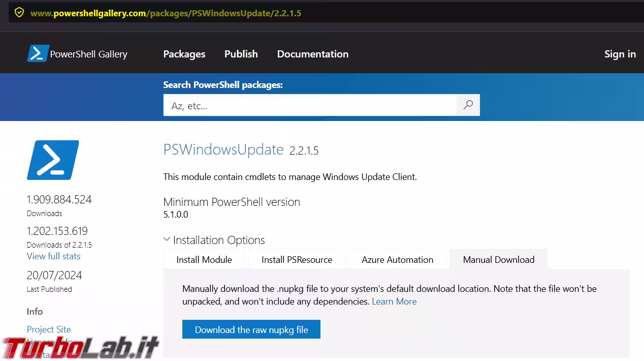Click the PSWindowsUpdate package icon
The width and height of the screenshot is (644, 361).
(53, 160)
